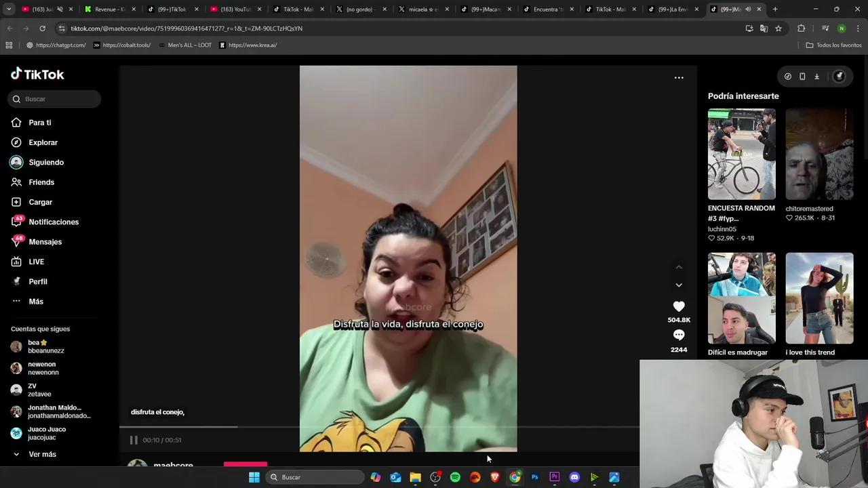Viewport: 868px width, 488px height.
Task: Open www.krea.ai bookmark
Action: click(248, 45)
